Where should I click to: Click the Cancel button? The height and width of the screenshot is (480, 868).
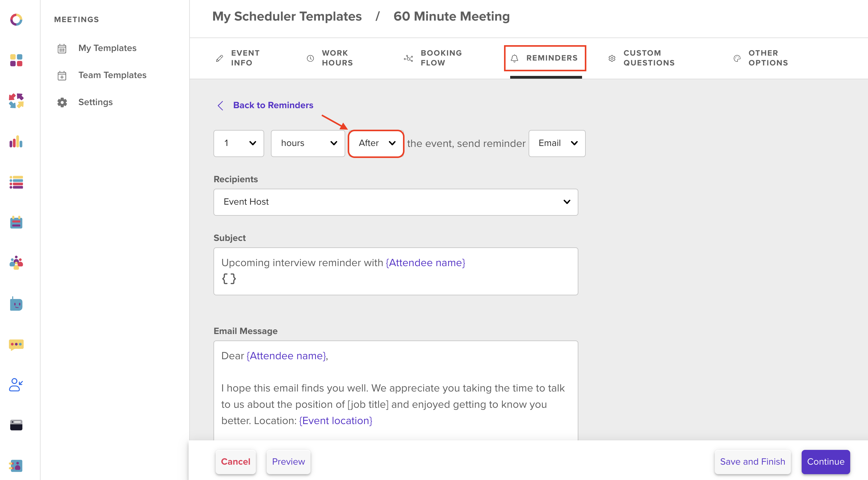[x=236, y=462]
